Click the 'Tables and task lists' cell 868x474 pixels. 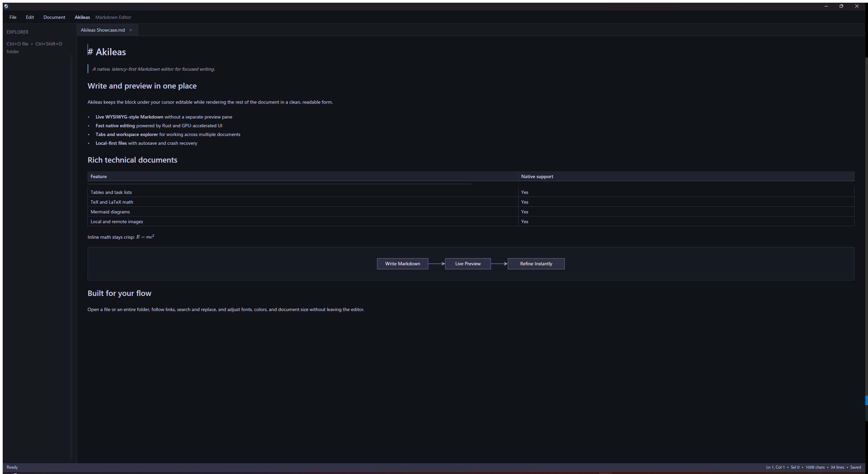point(303,192)
